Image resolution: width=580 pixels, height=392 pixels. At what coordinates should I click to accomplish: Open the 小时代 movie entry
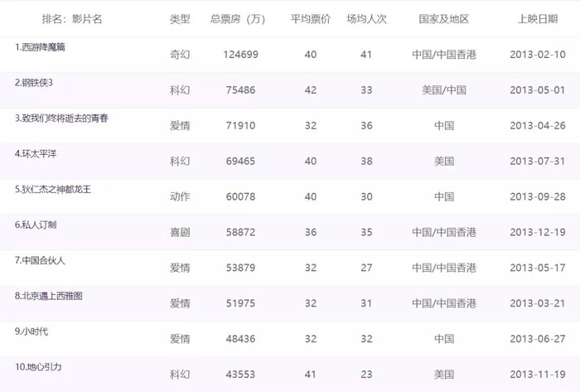tap(31, 332)
